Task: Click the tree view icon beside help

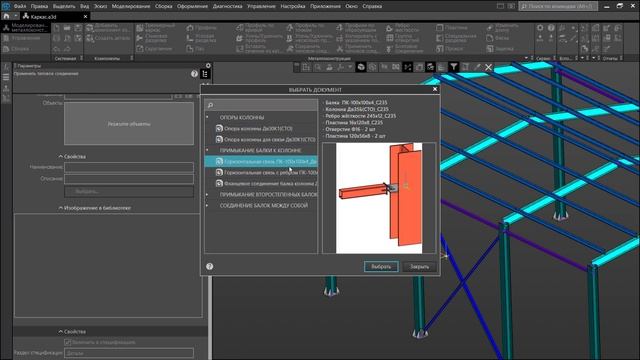Action: pos(205,74)
